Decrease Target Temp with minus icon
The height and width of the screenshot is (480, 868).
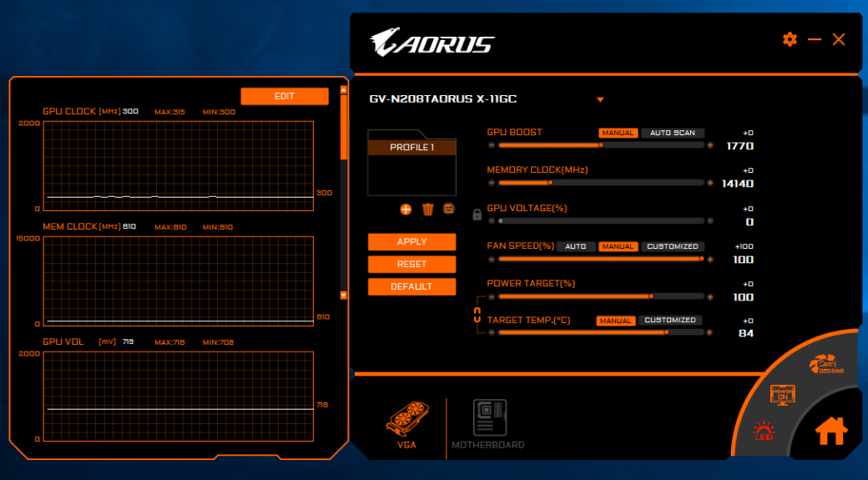[x=492, y=332]
